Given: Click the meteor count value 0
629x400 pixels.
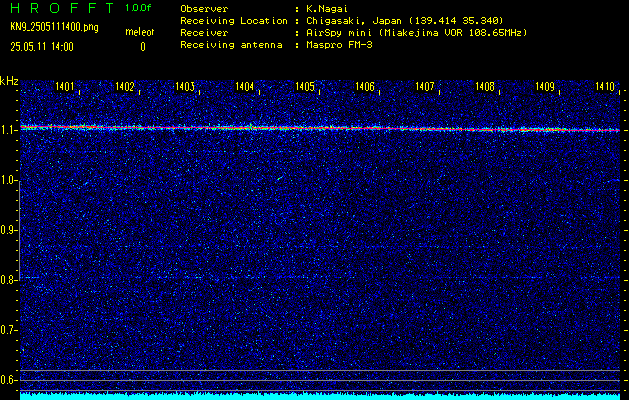Looking at the screenshot, I should (x=143, y=47).
